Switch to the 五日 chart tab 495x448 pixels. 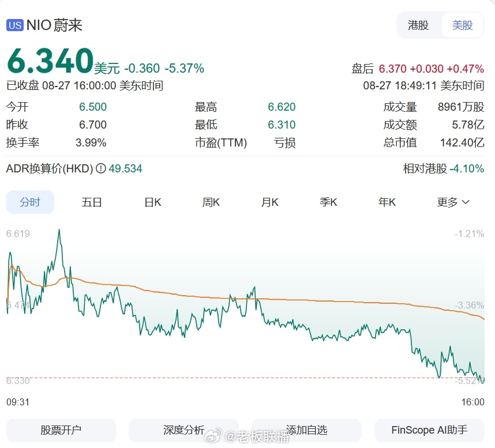pyautogui.click(x=92, y=202)
